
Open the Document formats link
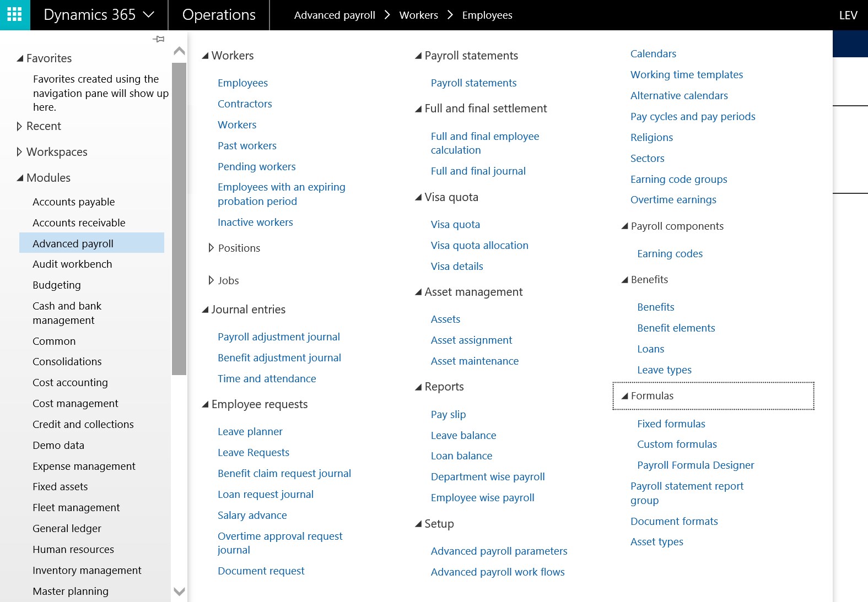pyautogui.click(x=674, y=522)
